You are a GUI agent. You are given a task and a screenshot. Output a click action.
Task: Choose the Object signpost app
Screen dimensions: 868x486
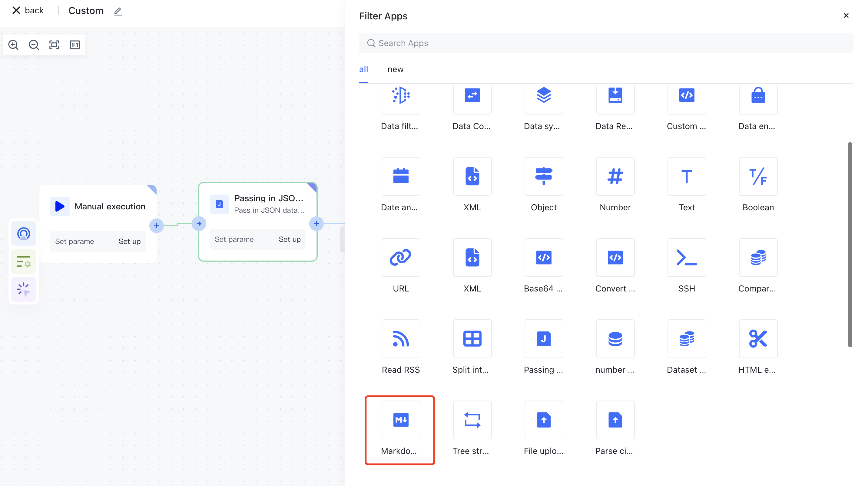click(544, 176)
